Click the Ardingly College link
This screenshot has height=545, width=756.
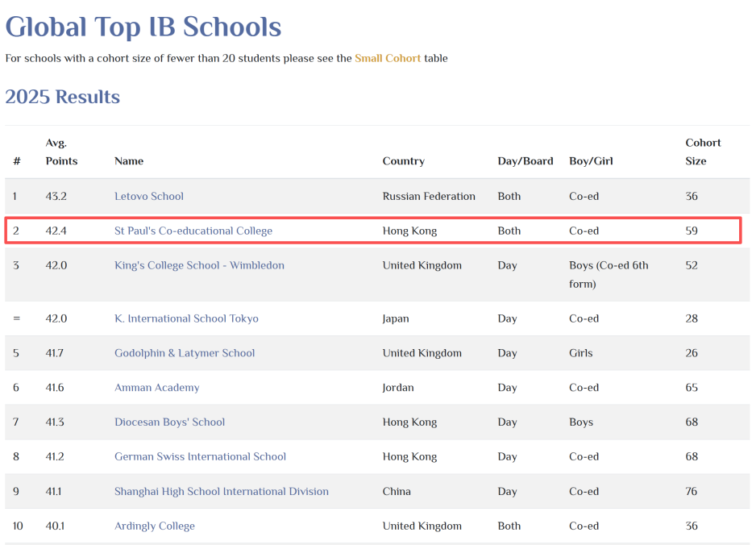tap(155, 526)
